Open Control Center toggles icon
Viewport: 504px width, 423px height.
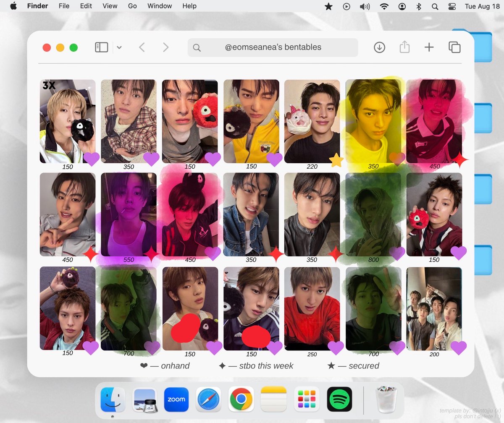[x=452, y=6]
